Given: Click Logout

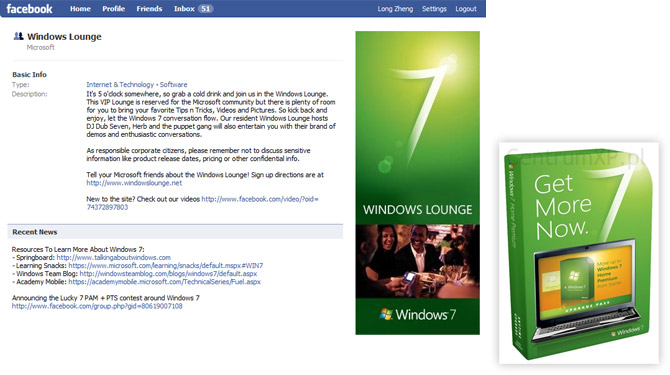Looking at the screenshot, I should [x=466, y=9].
